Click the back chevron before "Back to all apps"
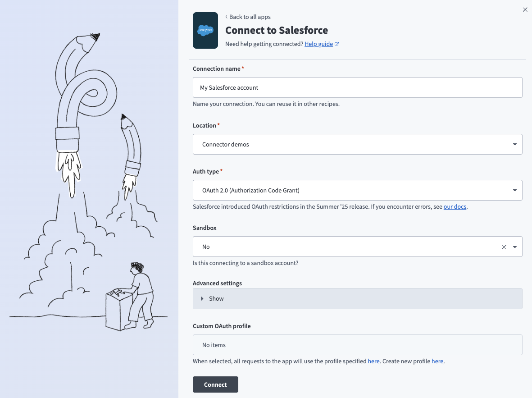Image resolution: width=532 pixels, height=398 pixels. click(x=226, y=17)
